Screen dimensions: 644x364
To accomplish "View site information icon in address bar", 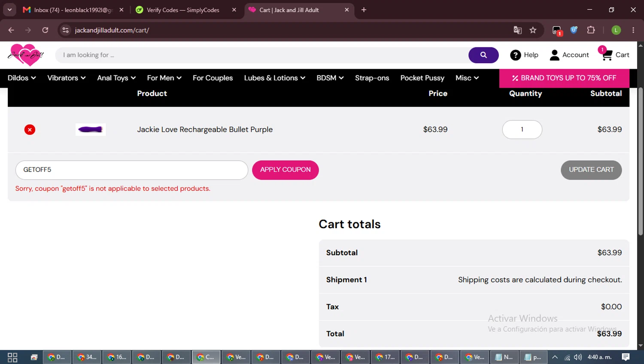I will 65,30.
